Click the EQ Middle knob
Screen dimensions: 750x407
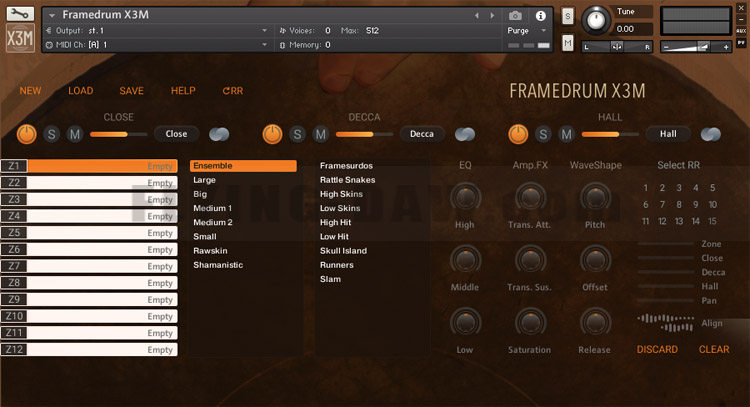coord(465,260)
